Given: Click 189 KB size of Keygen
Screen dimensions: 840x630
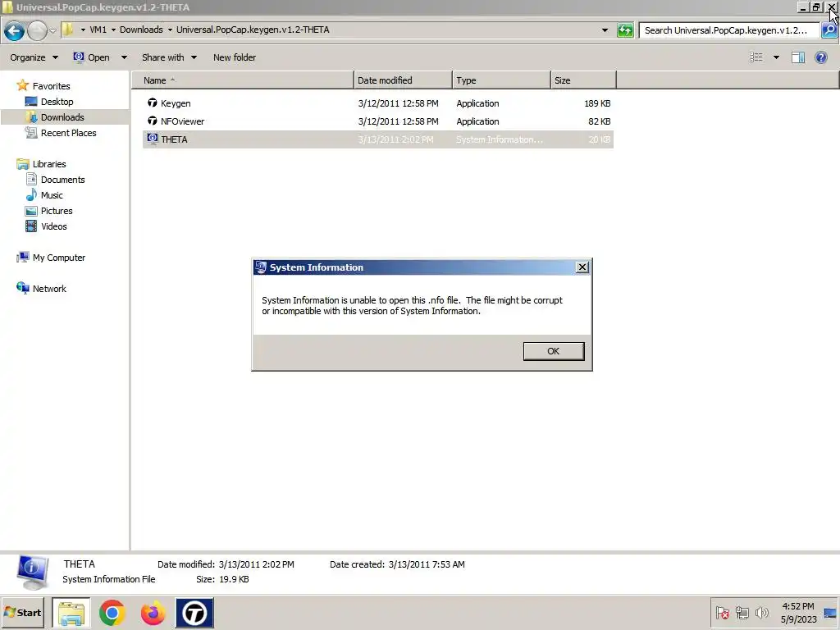Looking at the screenshot, I should click(597, 103).
